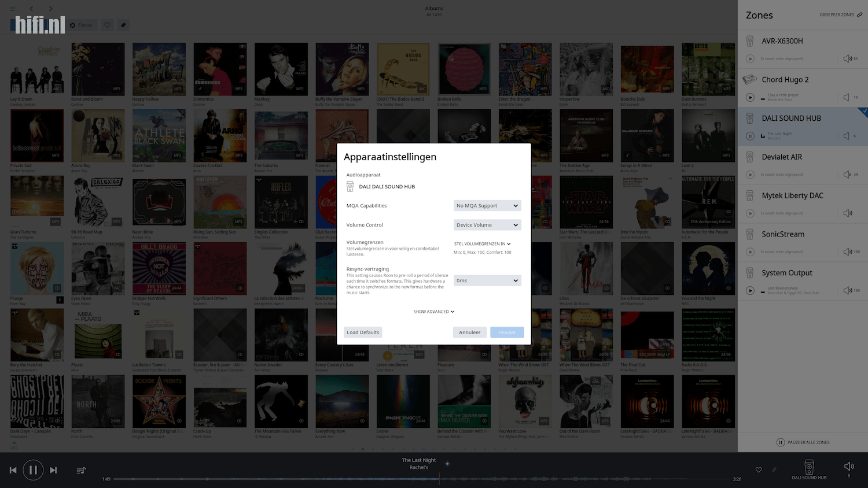
Task: Open Mytek Liberty DAC volume control
Action: pos(848,213)
